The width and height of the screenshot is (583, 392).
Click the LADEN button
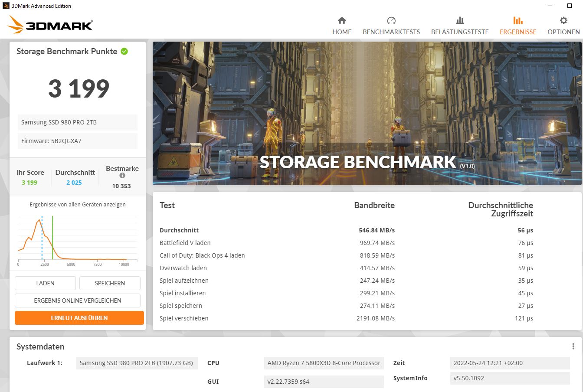[x=45, y=283]
